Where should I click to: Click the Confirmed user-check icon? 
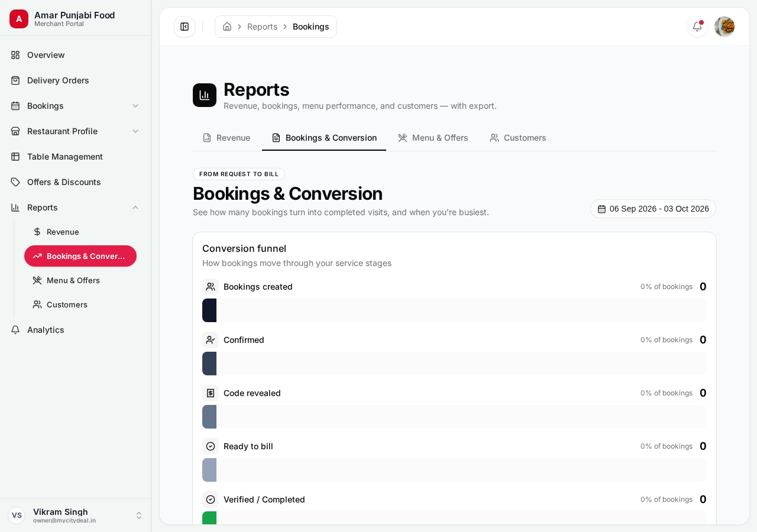[x=211, y=340]
